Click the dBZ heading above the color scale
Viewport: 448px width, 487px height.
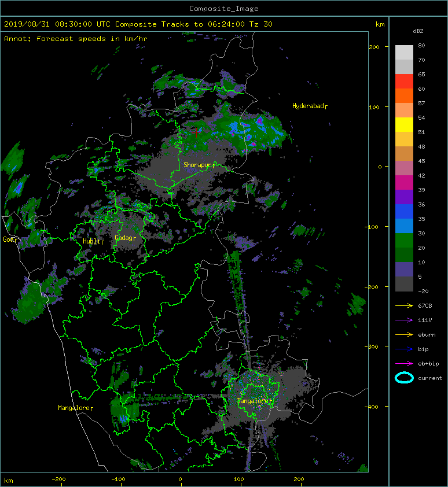[418, 31]
